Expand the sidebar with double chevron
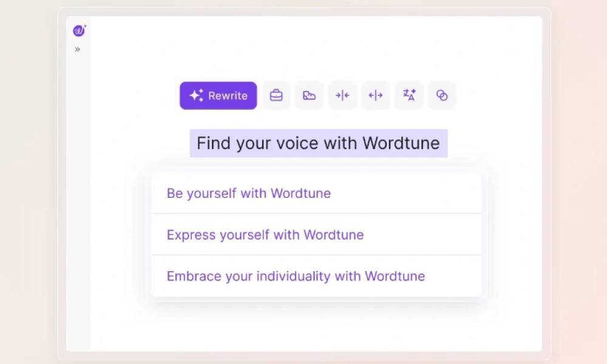 pos(78,50)
